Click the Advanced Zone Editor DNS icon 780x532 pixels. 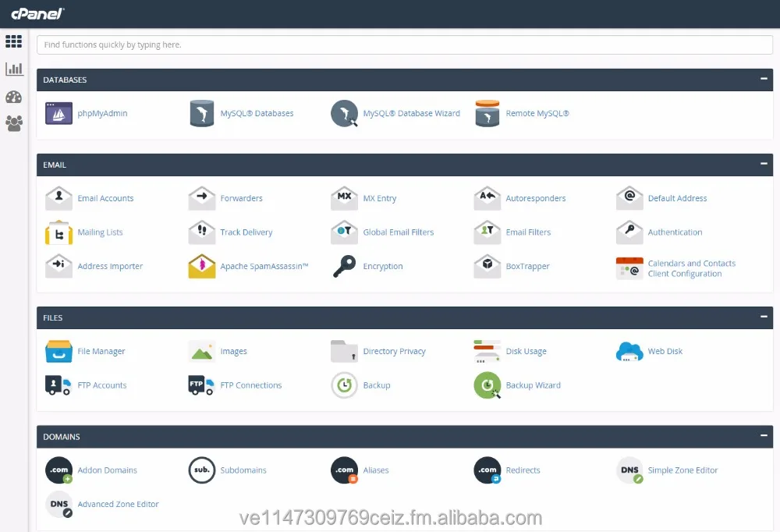pyautogui.click(x=58, y=504)
